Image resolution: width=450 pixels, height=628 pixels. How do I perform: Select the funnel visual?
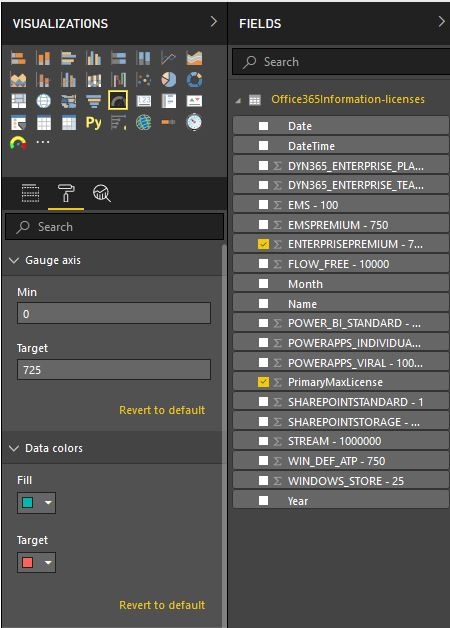click(x=94, y=101)
